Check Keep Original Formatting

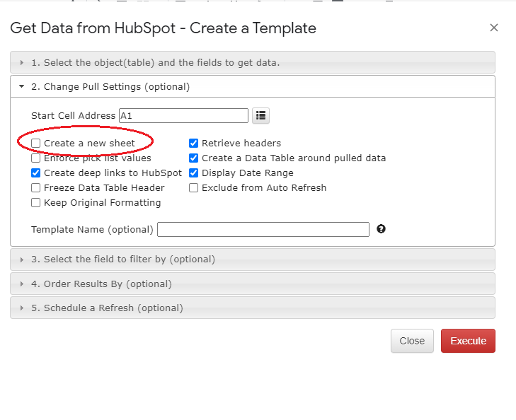click(35, 202)
